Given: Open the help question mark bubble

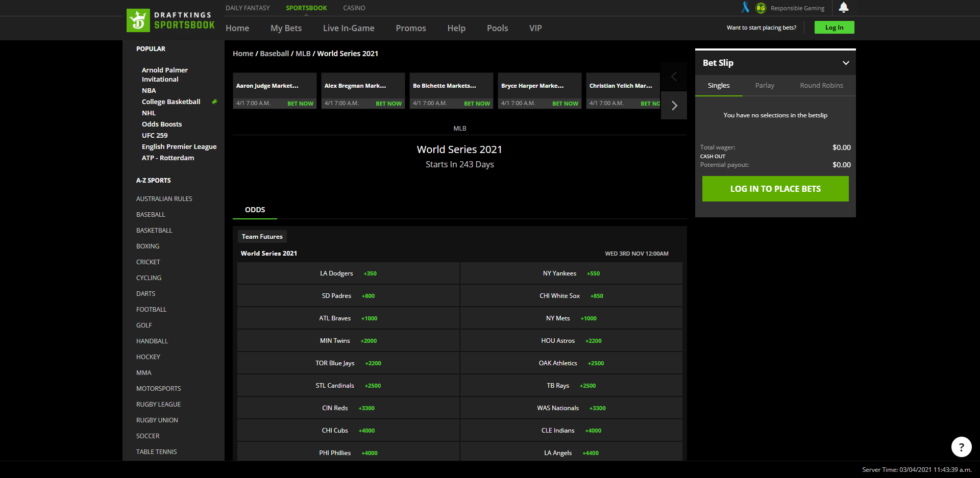Looking at the screenshot, I should 961,447.
